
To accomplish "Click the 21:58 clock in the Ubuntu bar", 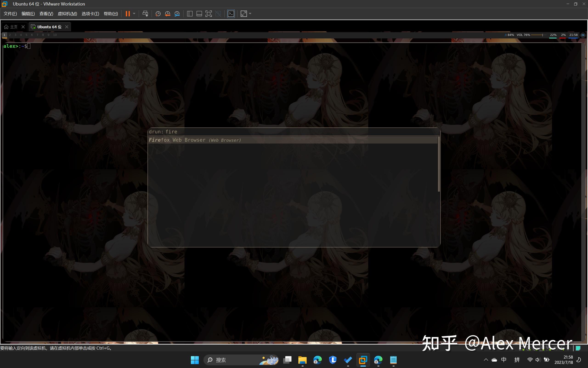I will coord(574,35).
